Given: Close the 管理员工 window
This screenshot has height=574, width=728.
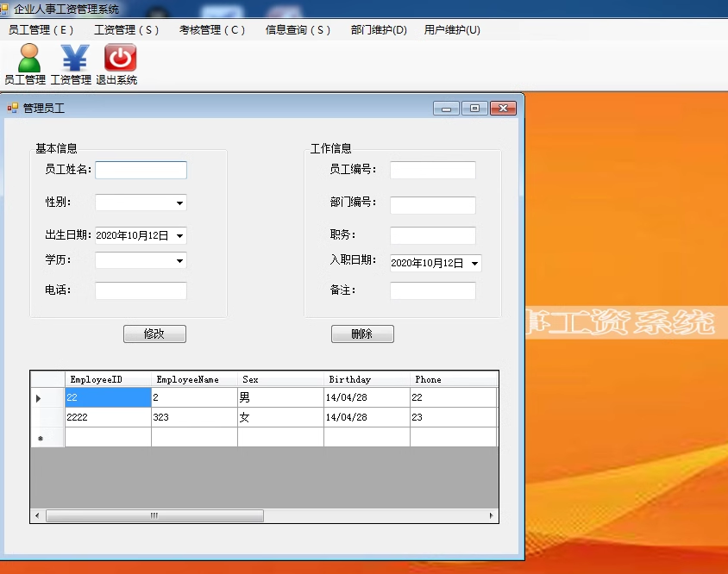Looking at the screenshot, I should coord(503,108).
